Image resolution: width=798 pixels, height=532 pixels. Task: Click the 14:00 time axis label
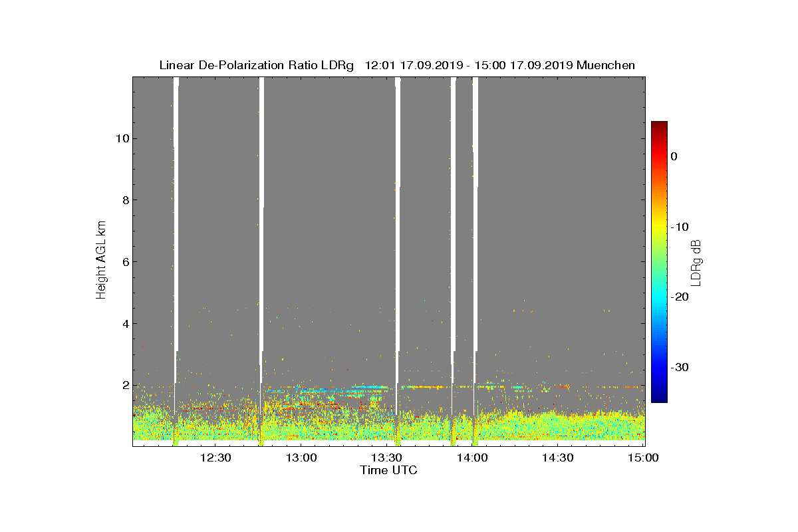point(472,458)
